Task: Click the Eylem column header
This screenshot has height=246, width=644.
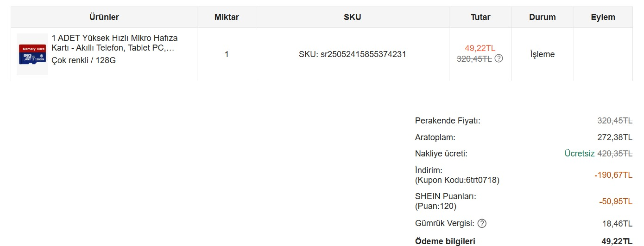Action: pyautogui.click(x=603, y=17)
